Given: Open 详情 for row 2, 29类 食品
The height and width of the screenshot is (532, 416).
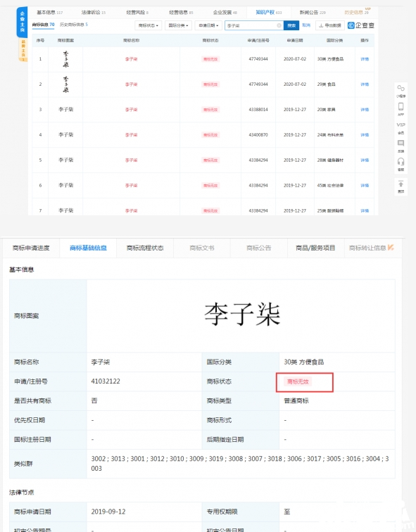Looking at the screenshot, I should [x=365, y=84].
